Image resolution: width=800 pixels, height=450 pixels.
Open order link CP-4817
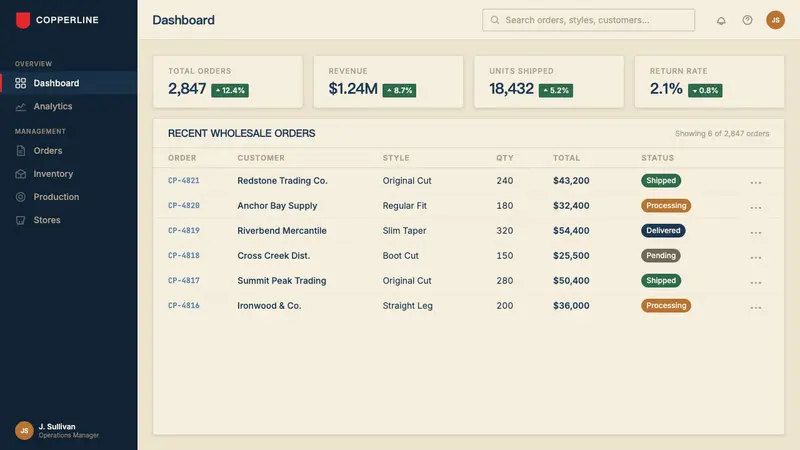pos(184,281)
